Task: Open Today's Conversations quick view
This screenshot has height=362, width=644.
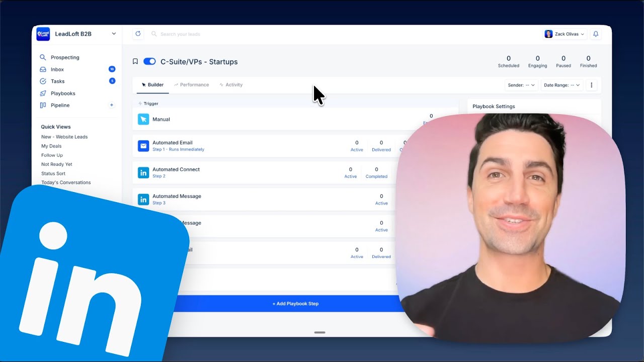Action: 66,183
